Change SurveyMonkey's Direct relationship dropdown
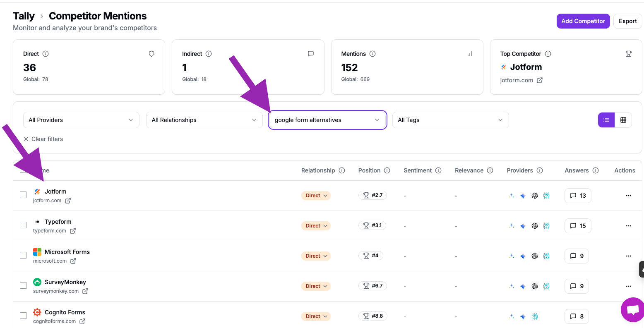 coord(316,286)
